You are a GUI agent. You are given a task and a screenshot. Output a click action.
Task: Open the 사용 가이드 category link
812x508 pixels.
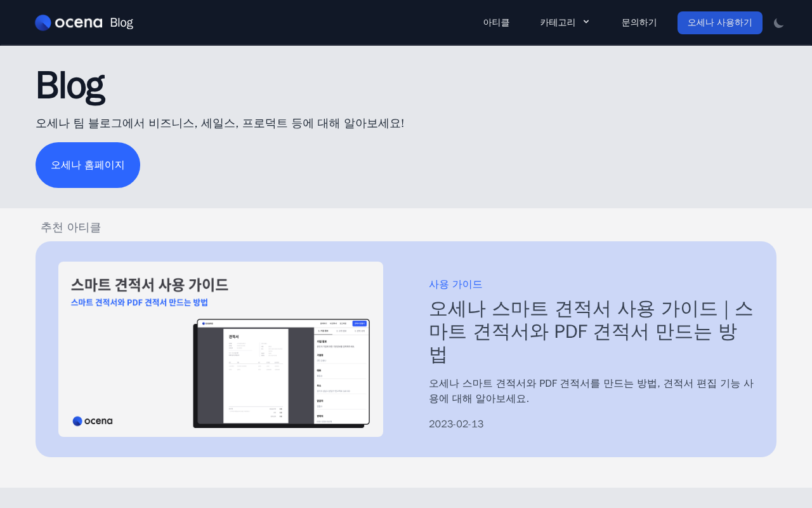click(455, 284)
